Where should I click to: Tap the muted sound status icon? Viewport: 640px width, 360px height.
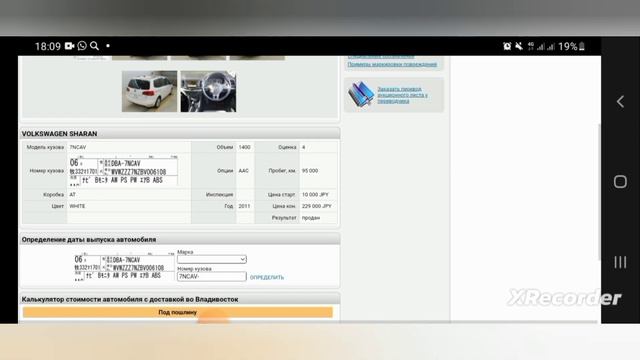[519, 46]
